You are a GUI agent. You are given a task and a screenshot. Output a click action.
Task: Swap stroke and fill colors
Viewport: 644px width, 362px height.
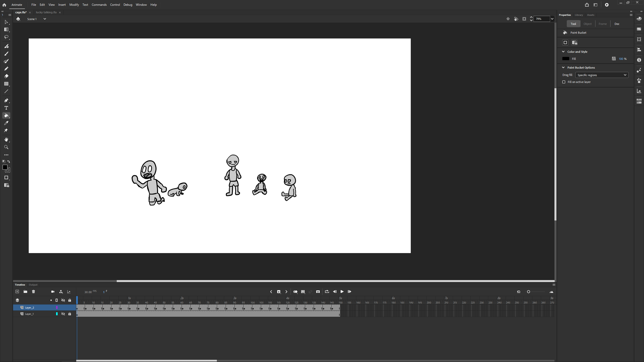(9, 161)
